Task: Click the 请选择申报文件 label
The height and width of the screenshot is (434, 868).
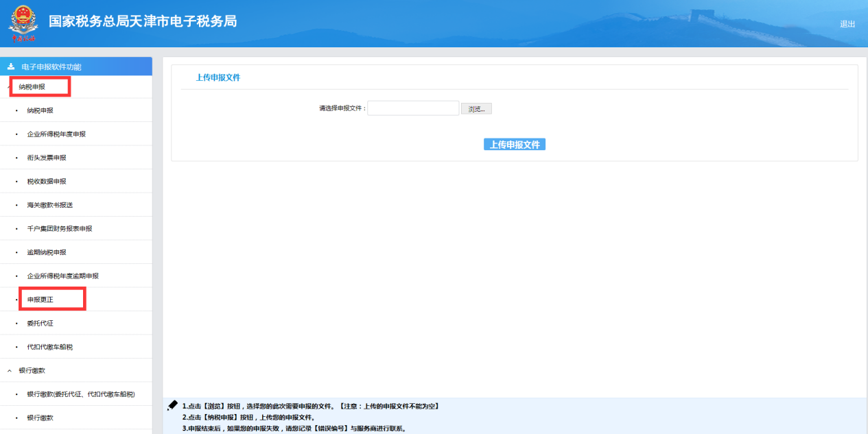Action: click(x=342, y=108)
